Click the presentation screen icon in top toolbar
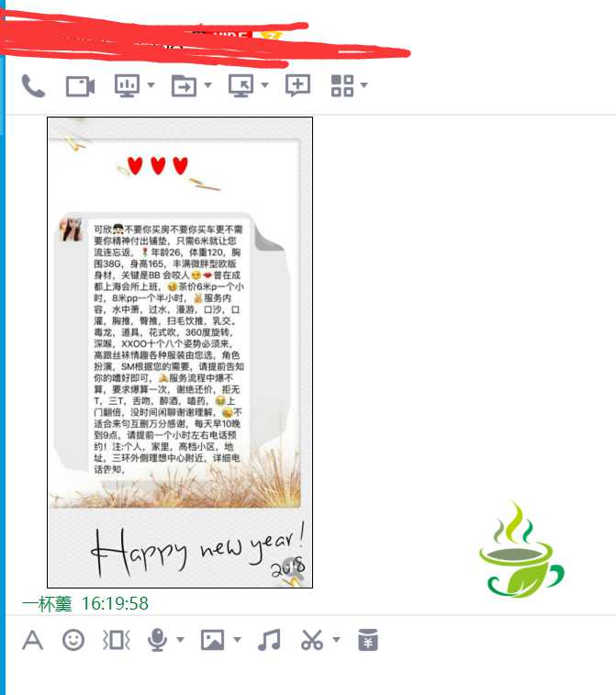The height and width of the screenshot is (695, 616). point(128,85)
